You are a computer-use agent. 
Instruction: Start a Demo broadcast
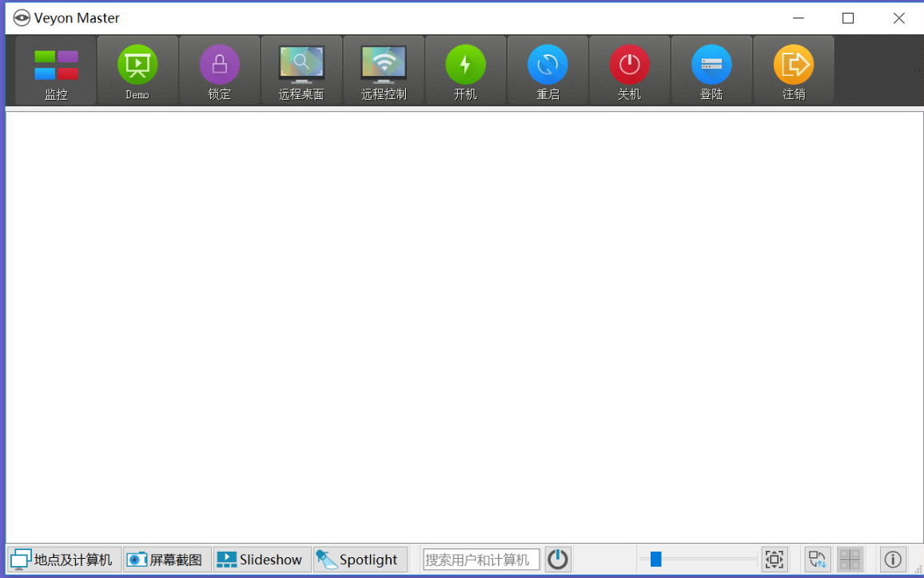tap(137, 70)
